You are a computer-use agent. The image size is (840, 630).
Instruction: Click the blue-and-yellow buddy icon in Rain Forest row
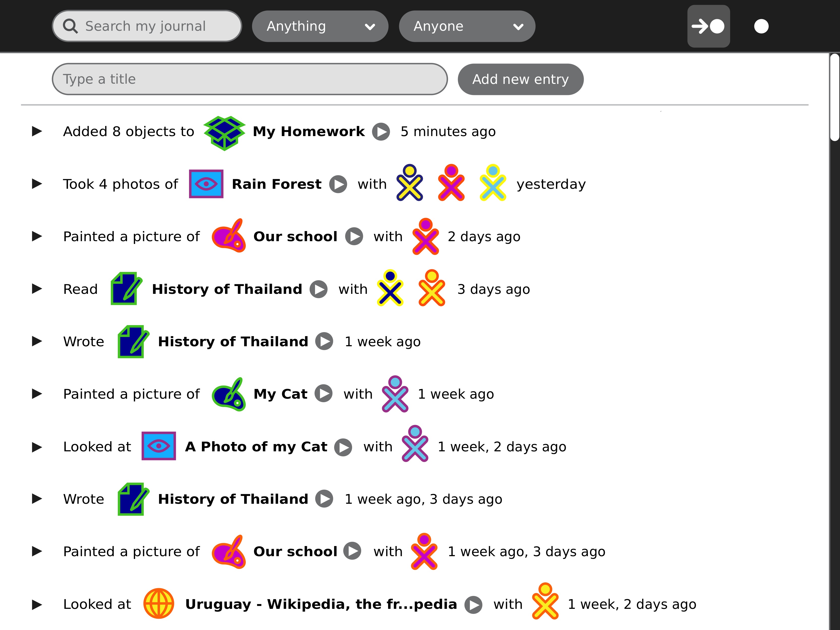point(409,183)
